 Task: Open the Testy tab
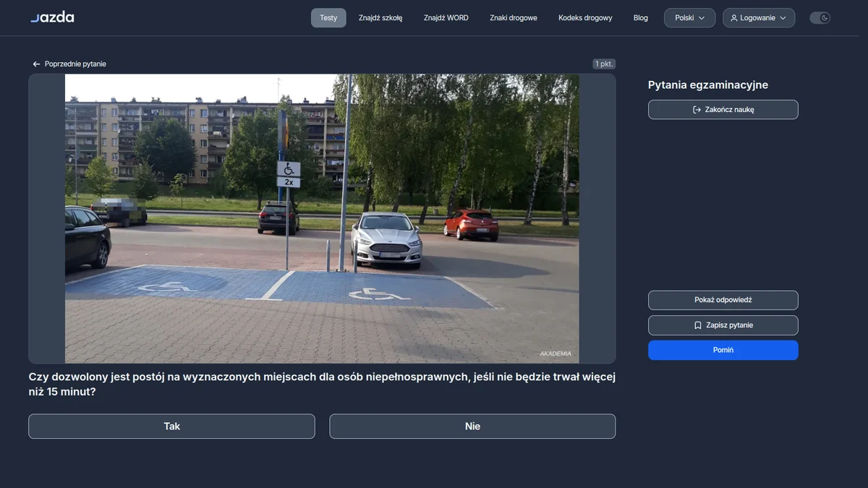click(328, 18)
